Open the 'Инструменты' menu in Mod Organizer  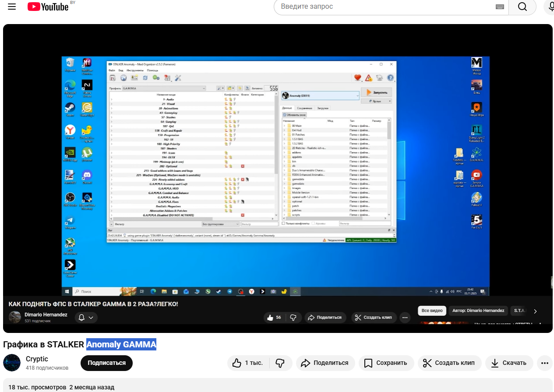135,70
